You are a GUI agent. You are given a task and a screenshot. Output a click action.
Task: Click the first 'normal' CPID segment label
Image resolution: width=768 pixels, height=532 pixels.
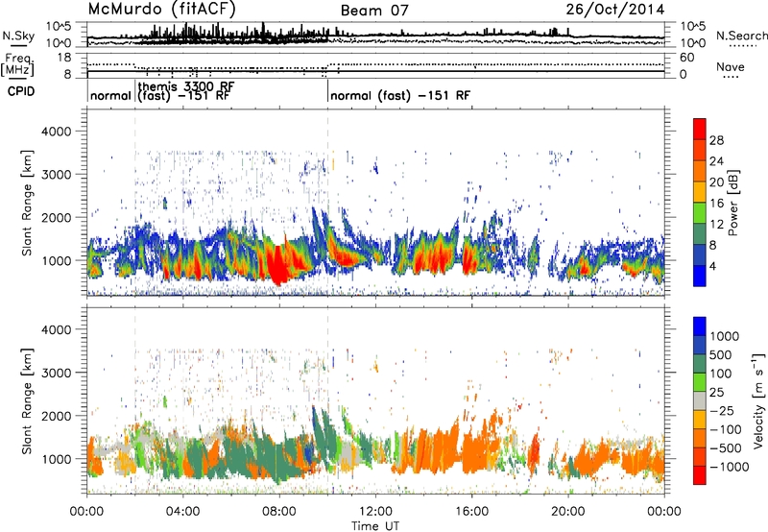(110, 95)
